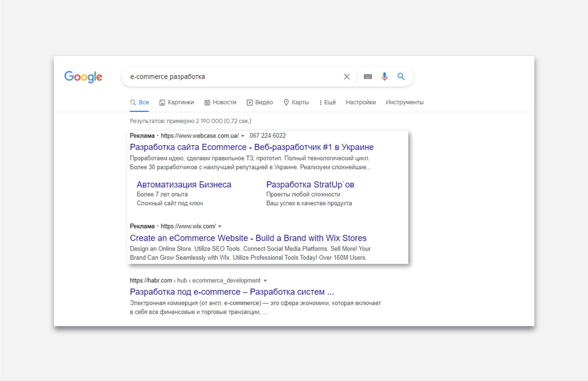Open the Картинки images tab
Viewport: 588px width, 381px height.
click(177, 102)
